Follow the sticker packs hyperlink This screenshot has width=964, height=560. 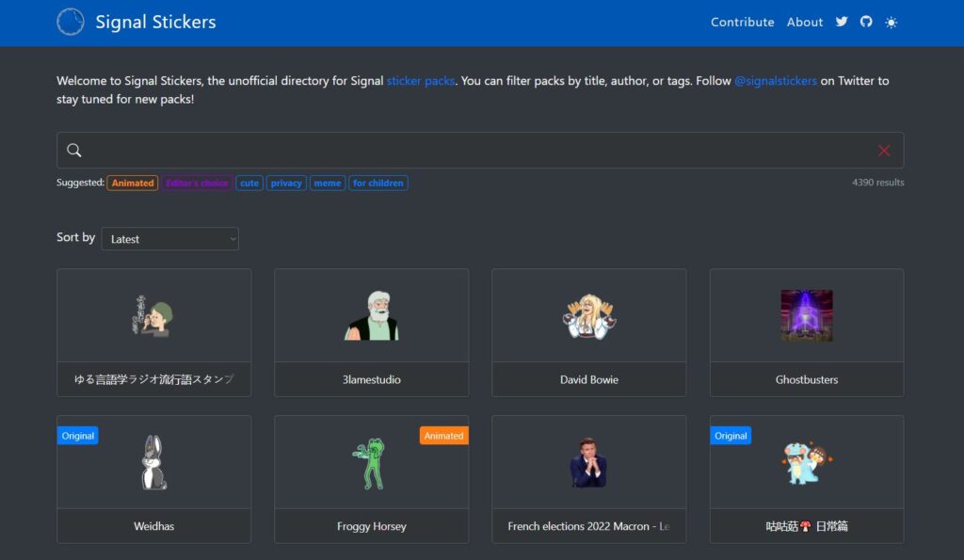pyautogui.click(x=421, y=81)
